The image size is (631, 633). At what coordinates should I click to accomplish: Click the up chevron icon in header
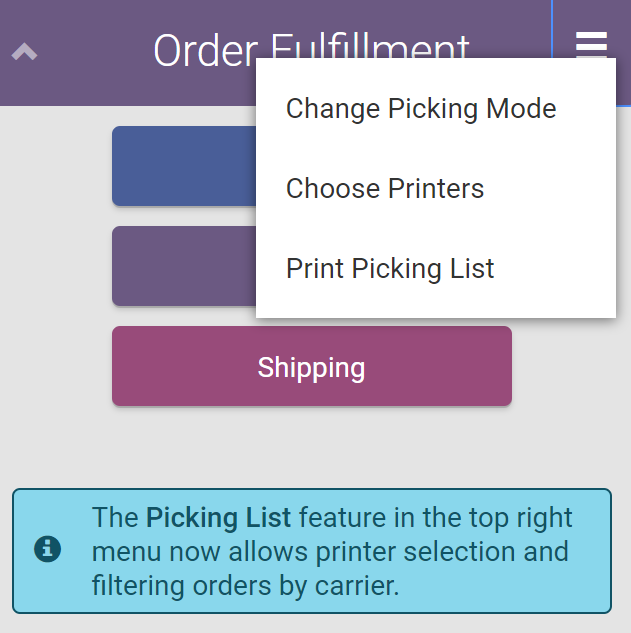[x=24, y=51]
